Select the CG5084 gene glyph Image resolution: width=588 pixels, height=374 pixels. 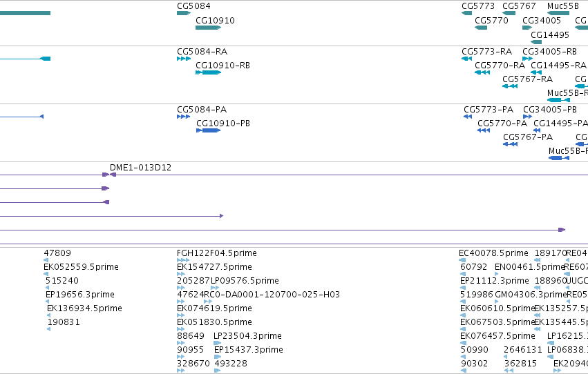(x=184, y=13)
